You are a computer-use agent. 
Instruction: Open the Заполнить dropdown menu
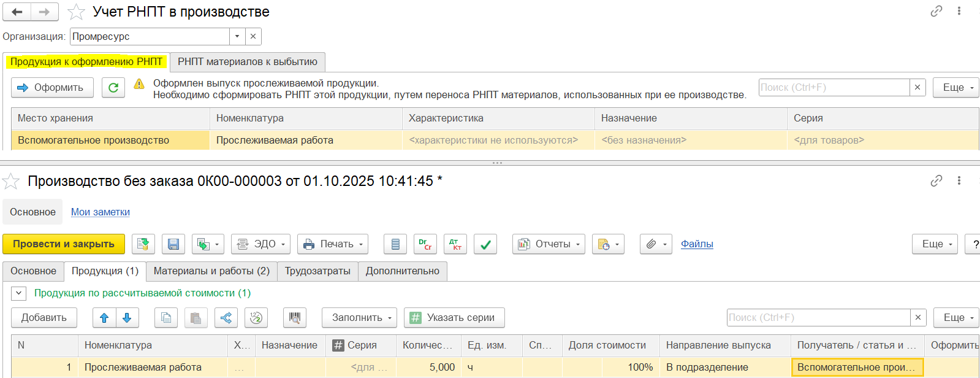pos(359,318)
